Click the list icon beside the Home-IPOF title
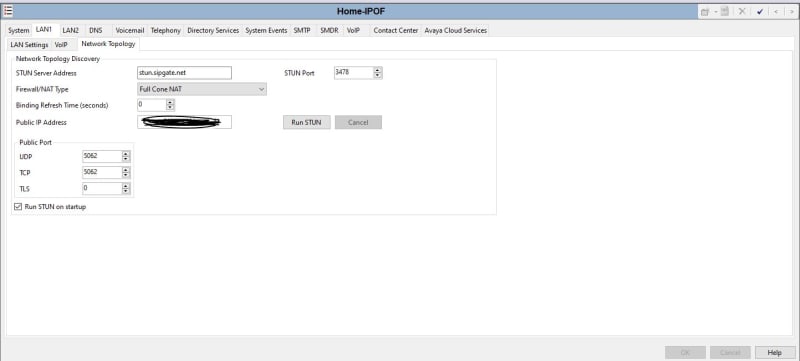This screenshot has height=361, width=800. click(8, 11)
